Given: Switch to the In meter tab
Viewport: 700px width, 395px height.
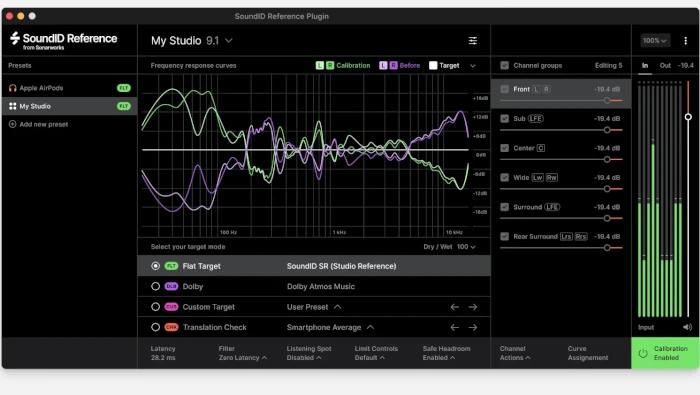Looking at the screenshot, I should tap(645, 66).
